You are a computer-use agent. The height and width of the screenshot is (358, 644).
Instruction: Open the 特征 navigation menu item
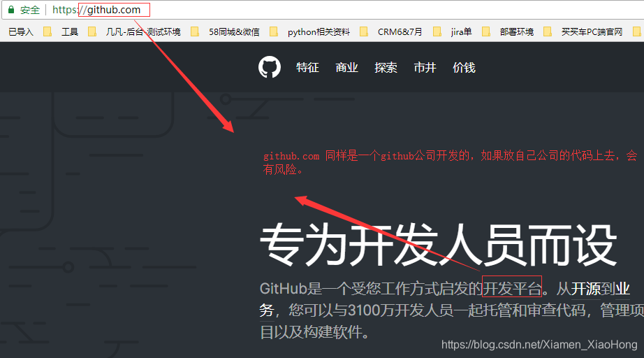pyautogui.click(x=307, y=67)
